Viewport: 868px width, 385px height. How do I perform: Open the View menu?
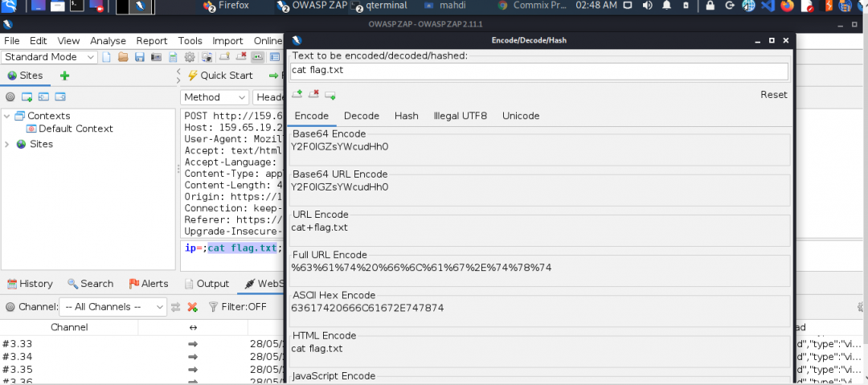tap(68, 41)
